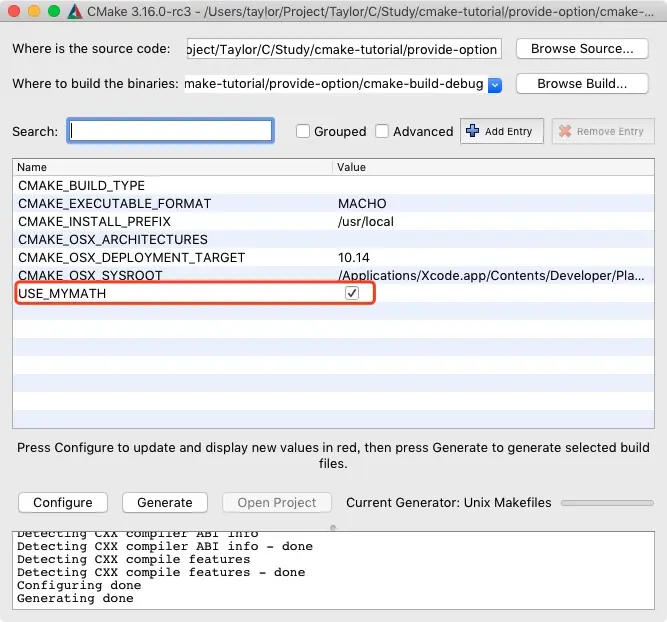Select the USE_MYMATH entry name

tap(62, 294)
